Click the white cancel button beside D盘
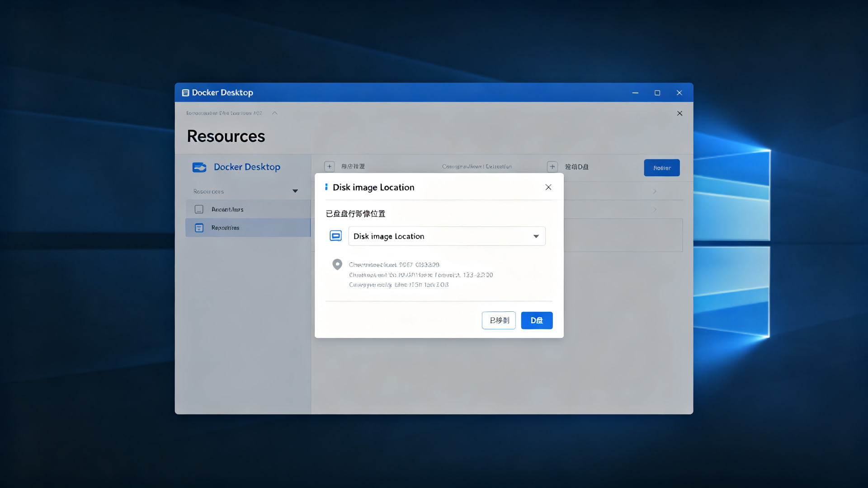 [x=499, y=320]
